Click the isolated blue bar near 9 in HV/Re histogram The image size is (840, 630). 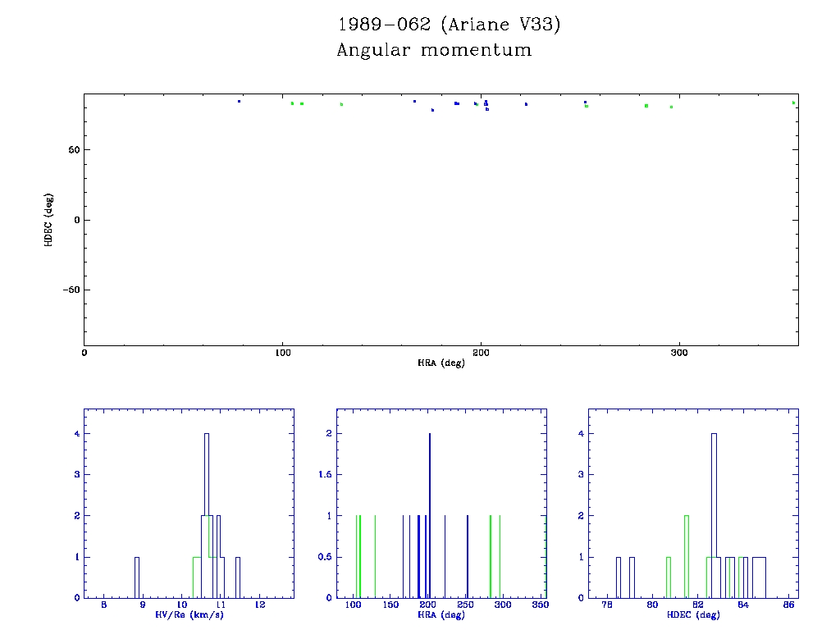[x=137, y=577]
